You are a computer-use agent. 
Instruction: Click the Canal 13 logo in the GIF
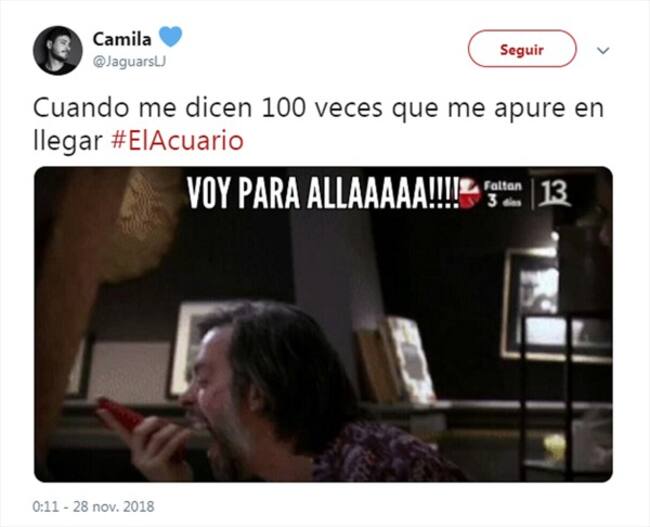(555, 194)
